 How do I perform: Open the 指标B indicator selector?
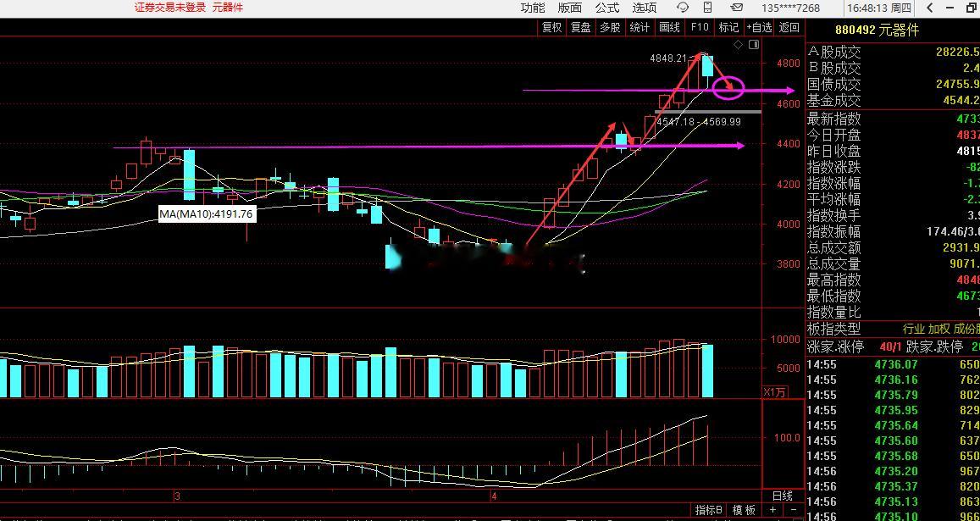click(x=709, y=510)
